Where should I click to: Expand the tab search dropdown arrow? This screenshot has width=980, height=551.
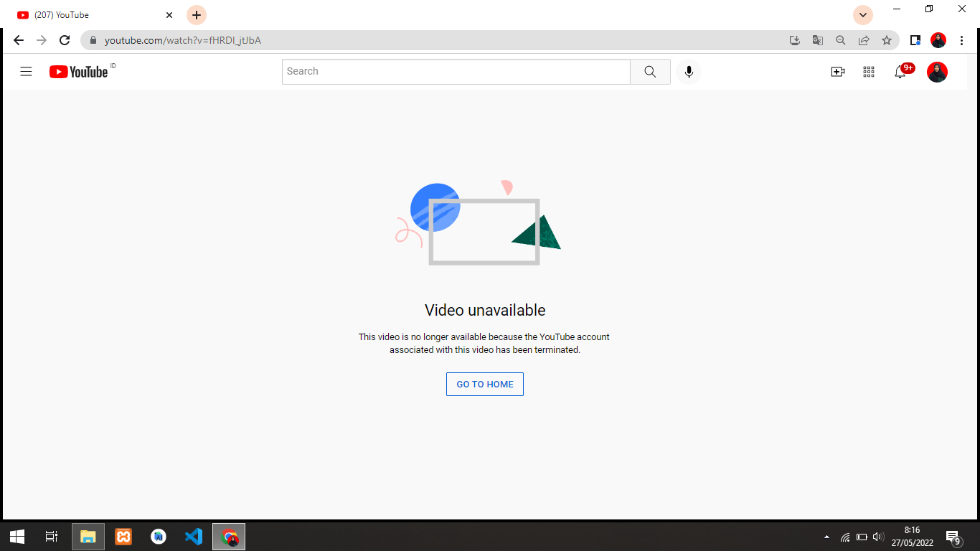click(x=863, y=15)
